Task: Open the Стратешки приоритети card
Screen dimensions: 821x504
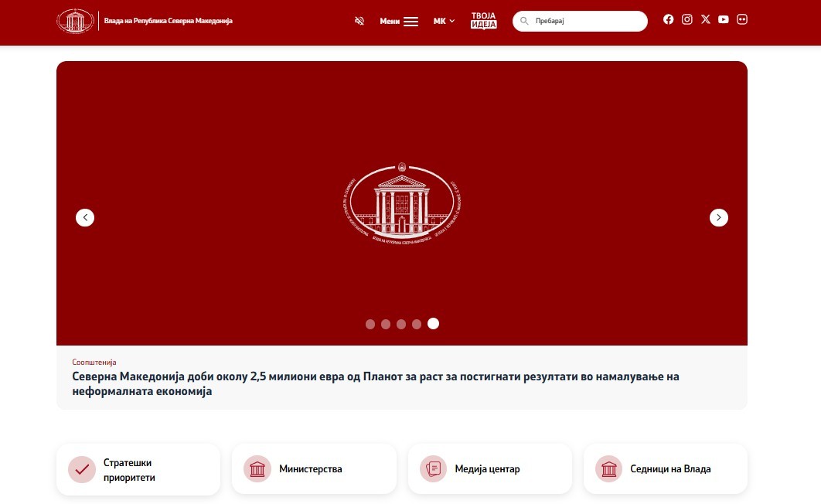Action: (x=138, y=469)
